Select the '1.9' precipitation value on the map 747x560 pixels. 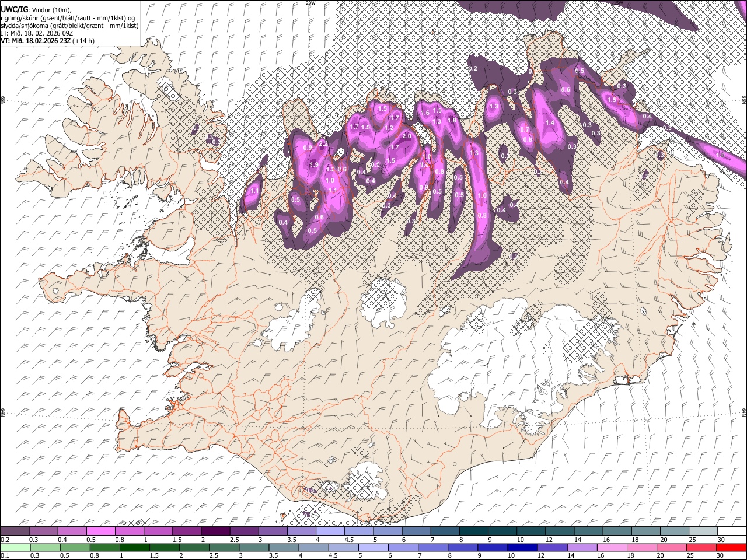(314, 165)
